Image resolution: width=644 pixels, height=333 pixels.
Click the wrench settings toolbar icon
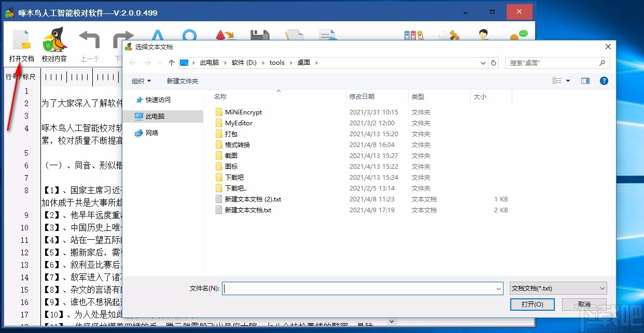click(x=449, y=35)
